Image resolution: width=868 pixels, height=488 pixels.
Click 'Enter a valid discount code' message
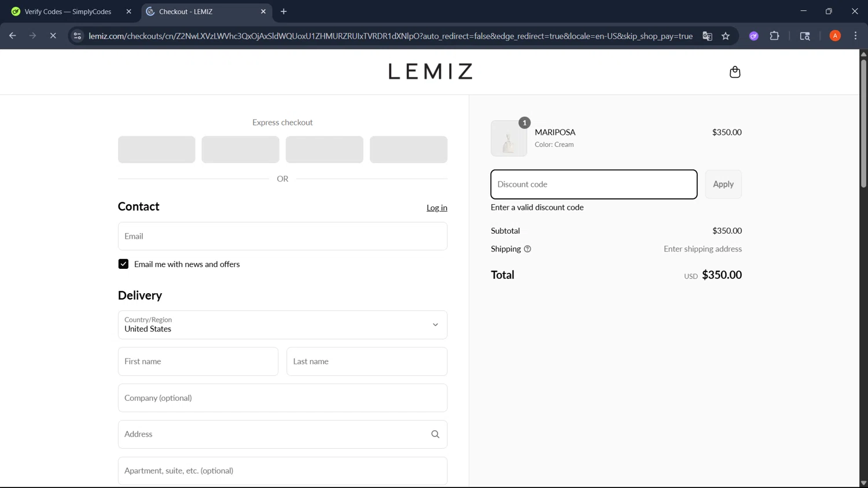coord(537,208)
